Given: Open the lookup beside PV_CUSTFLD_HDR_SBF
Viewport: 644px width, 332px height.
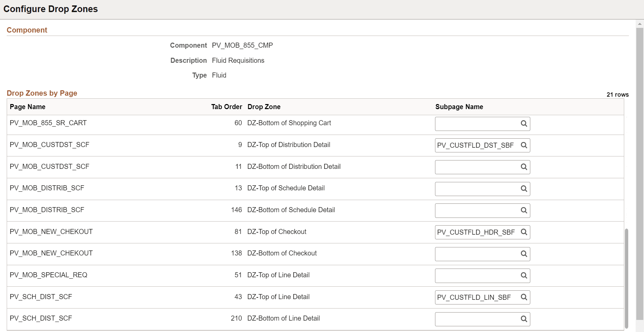Looking at the screenshot, I should point(524,232).
